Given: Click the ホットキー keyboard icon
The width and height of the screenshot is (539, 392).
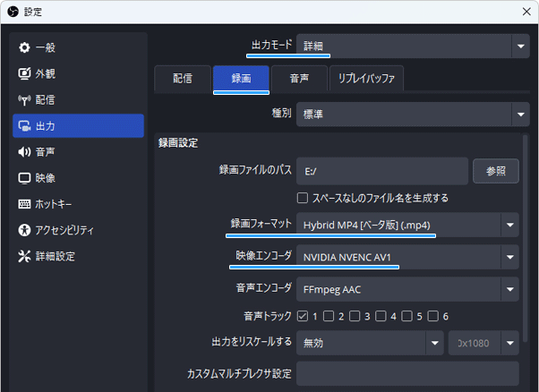Looking at the screenshot, I should pos(24,204).
